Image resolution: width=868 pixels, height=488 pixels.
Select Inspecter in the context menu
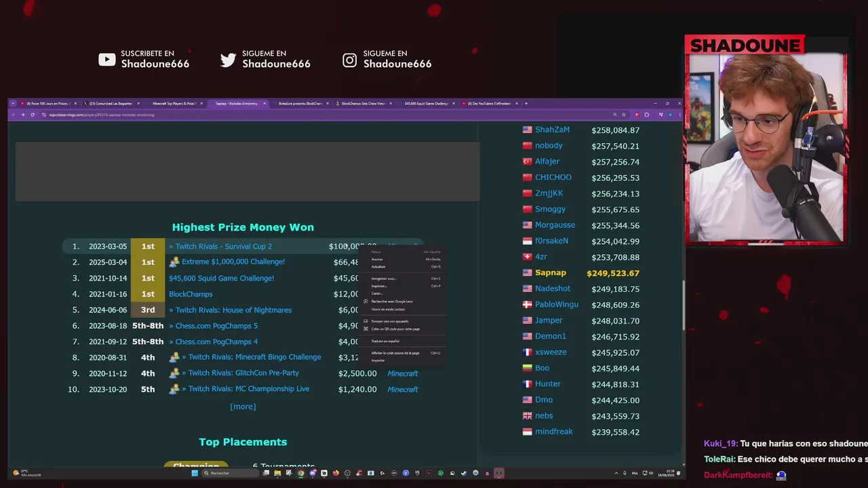pos(403,361)
